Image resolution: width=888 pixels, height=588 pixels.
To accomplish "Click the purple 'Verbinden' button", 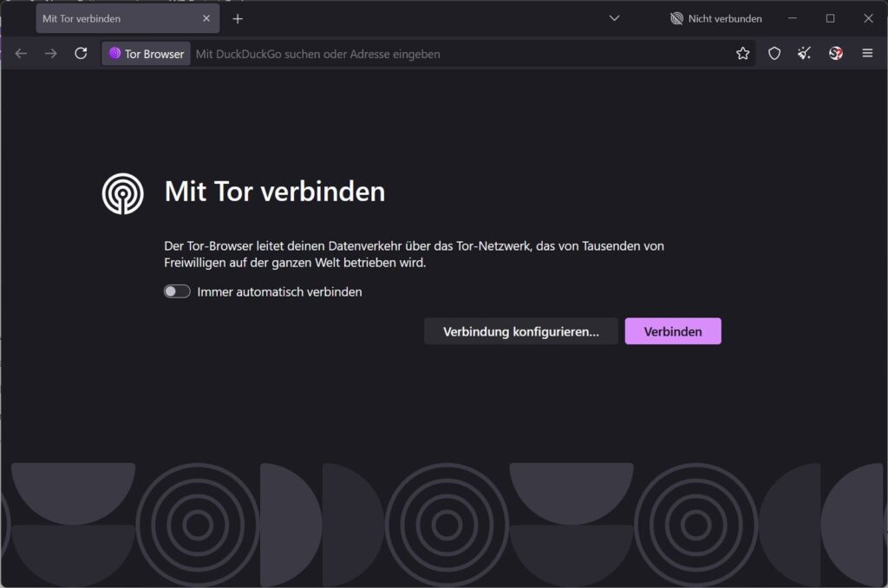I will (x=673, y=331).
